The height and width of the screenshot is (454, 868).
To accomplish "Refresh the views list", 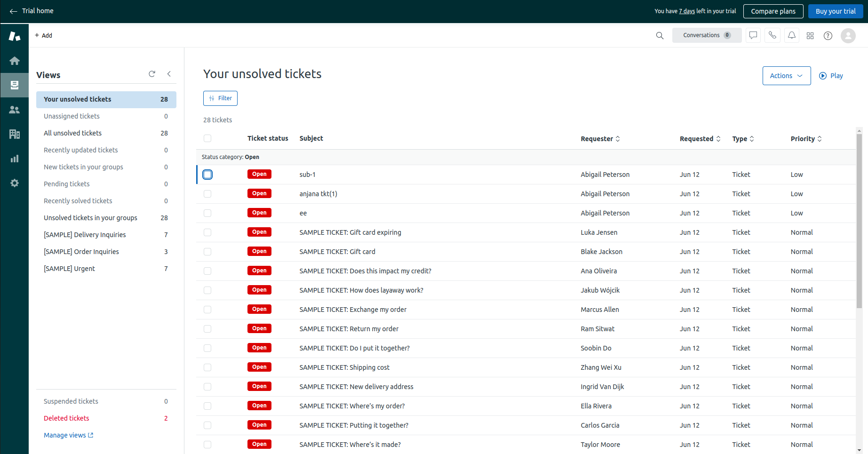I will click(x=152, y=74).
